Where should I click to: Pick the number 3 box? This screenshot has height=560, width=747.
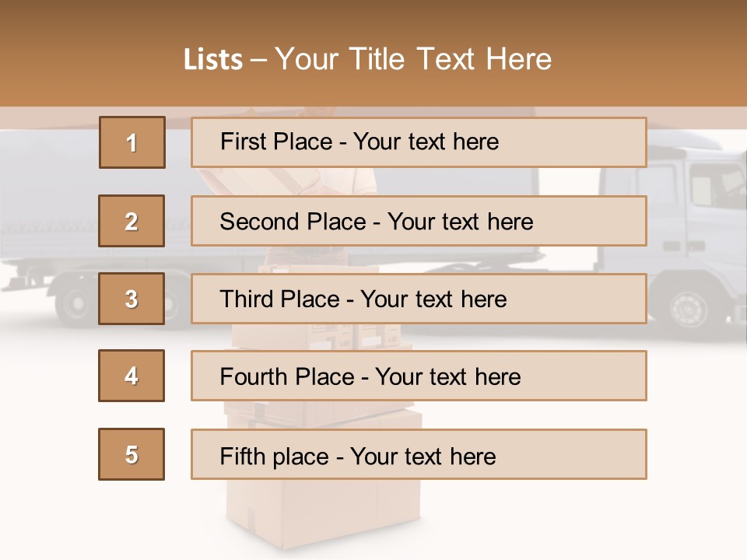(x=132, y=299)
